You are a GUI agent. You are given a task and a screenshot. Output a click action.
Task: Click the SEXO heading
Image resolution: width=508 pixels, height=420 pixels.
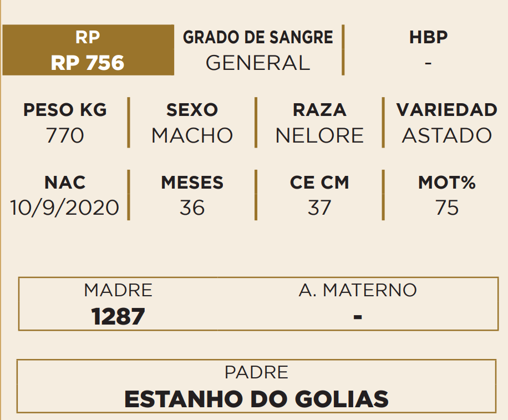pos(192,110)
